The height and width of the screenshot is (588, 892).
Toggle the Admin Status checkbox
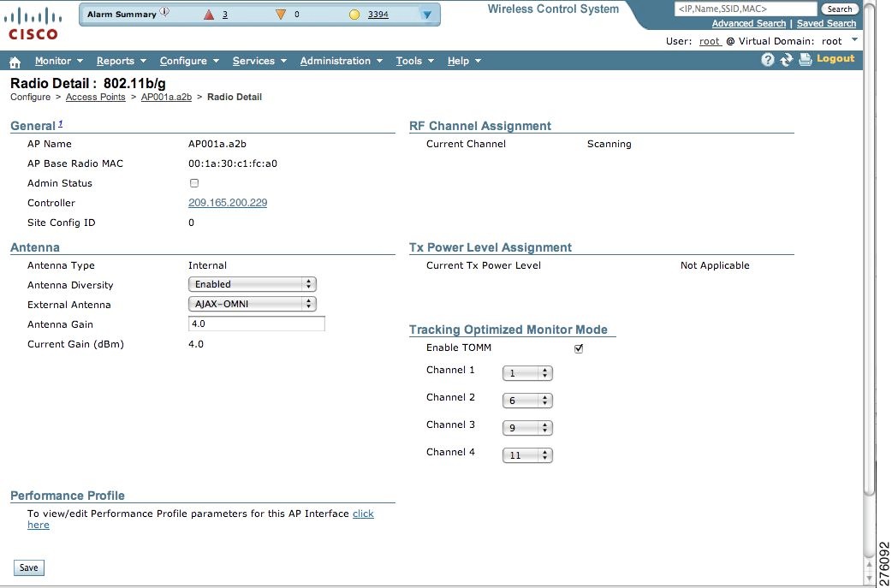[194, 183]
